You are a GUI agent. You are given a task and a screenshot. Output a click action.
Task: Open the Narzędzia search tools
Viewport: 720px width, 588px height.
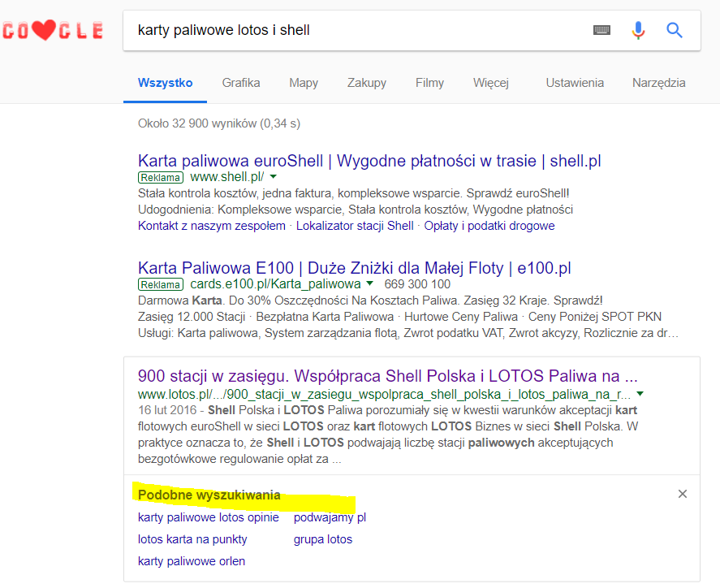coord(659,83)
